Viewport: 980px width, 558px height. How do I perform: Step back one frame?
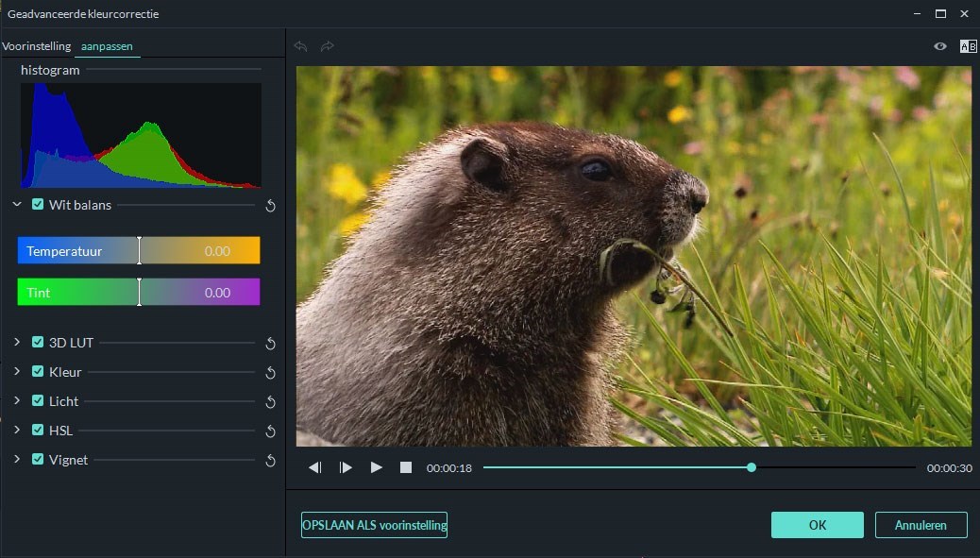(315, 467)
